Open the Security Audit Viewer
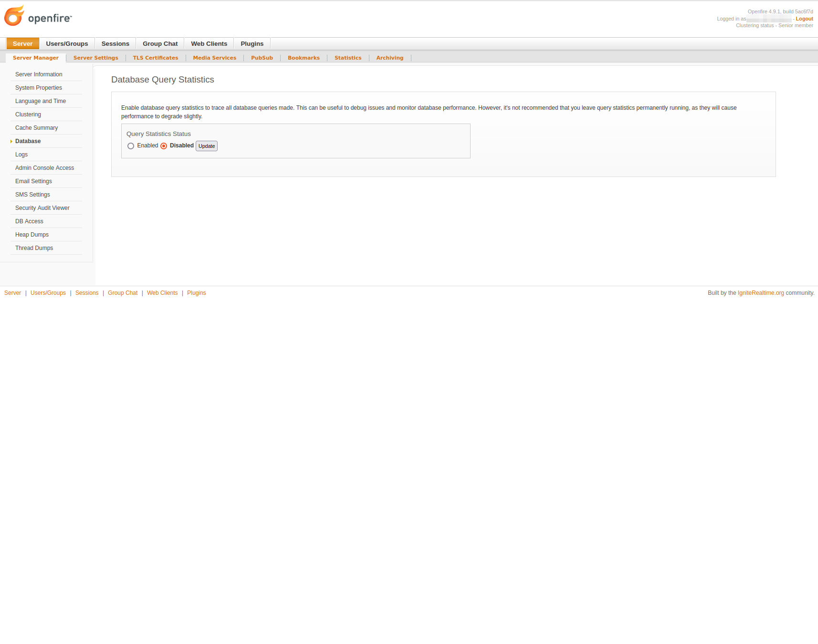818x644 pixels. [x=42, y=208]
